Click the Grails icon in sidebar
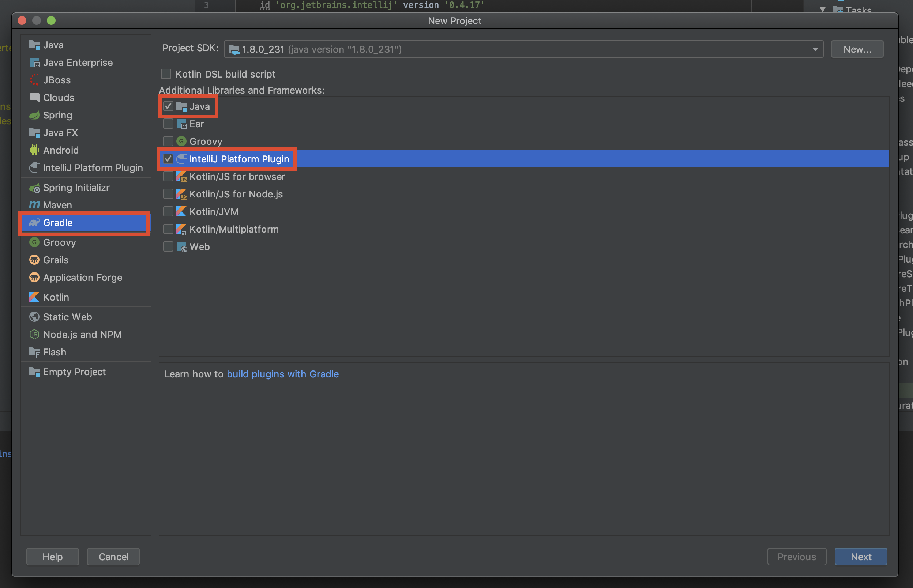 click(34, 260)
